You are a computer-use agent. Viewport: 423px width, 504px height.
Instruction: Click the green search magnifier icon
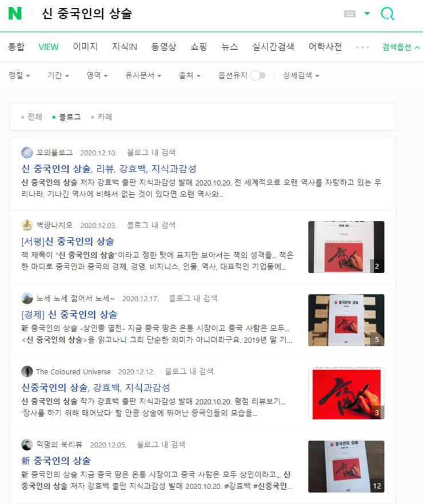pos(387,14)
